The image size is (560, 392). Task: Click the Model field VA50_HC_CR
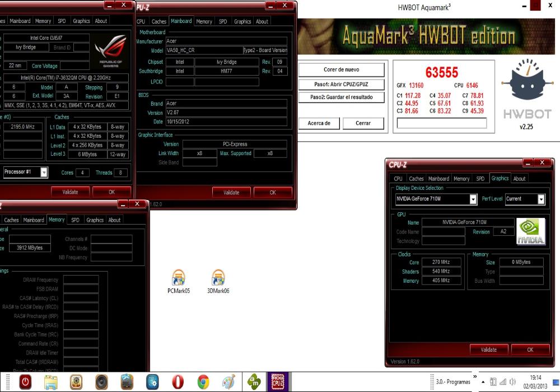click(x=204, y=50)
